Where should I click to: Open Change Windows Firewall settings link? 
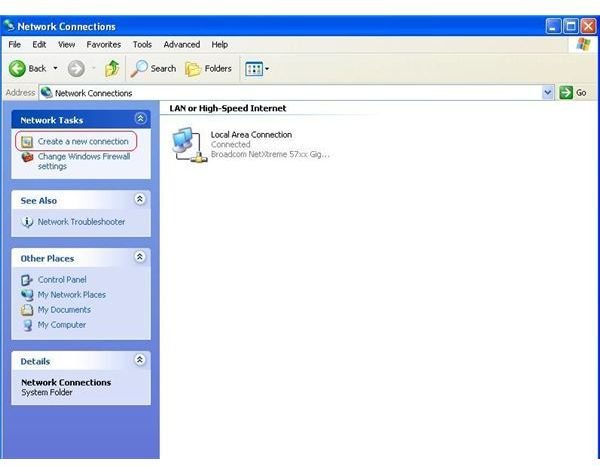click(84, 161)
